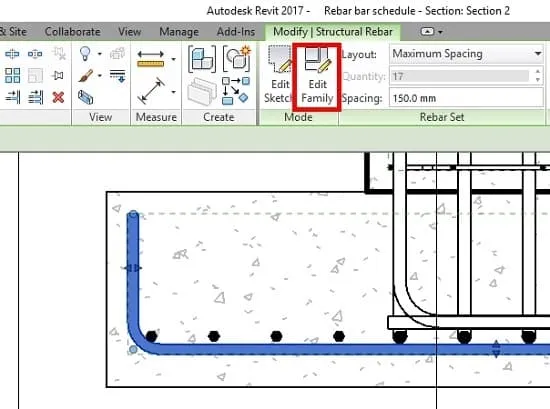The width and height of the screenshot is (550, 409).
Task: Click the greyed Scale tool icon
Action: 35,75
